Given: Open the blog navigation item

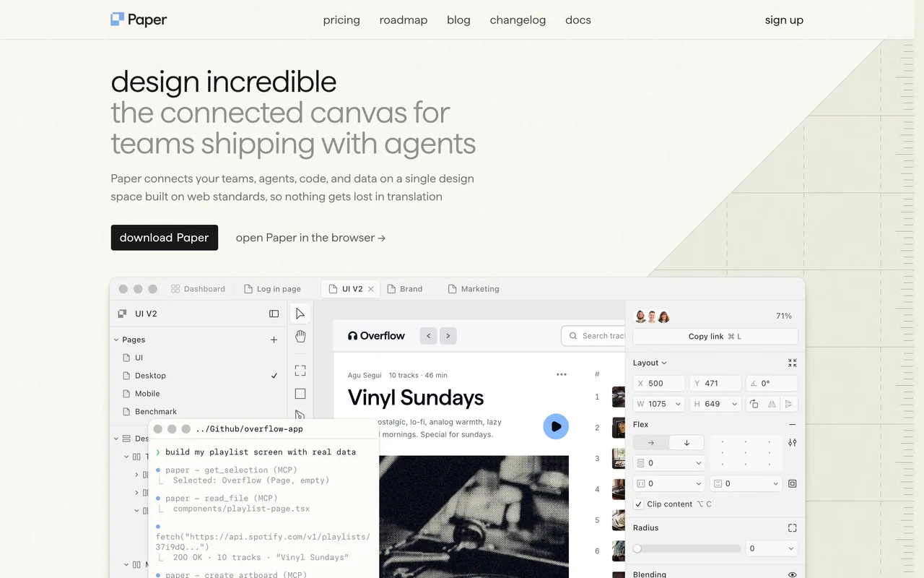Looking at the screenshot, I should tap(458, 20).
